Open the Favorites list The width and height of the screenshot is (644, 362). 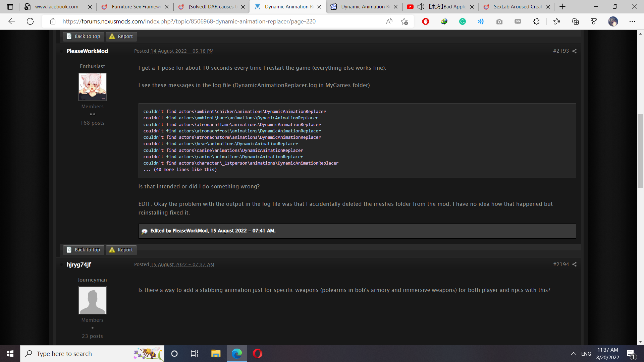click(x=557, y=21)
